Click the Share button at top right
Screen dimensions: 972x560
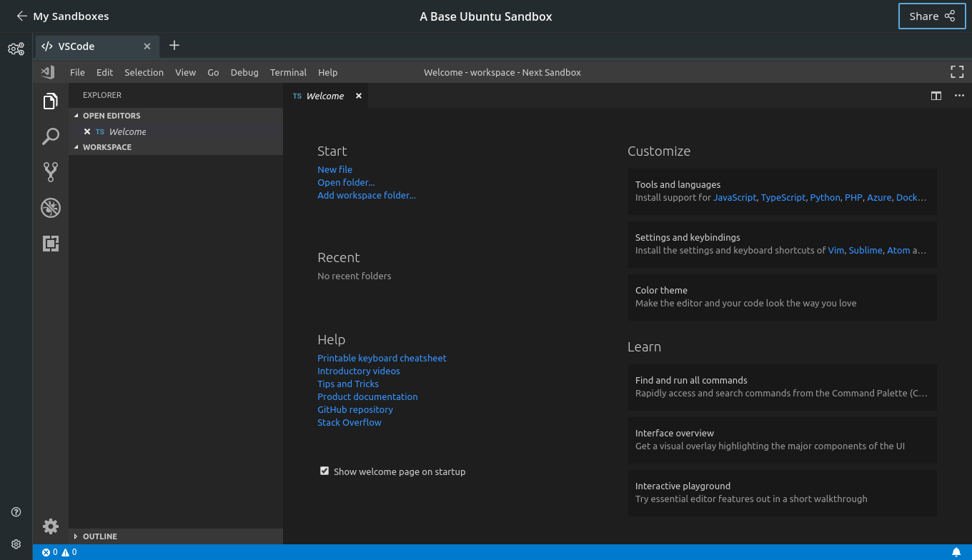tap(932, 16)
